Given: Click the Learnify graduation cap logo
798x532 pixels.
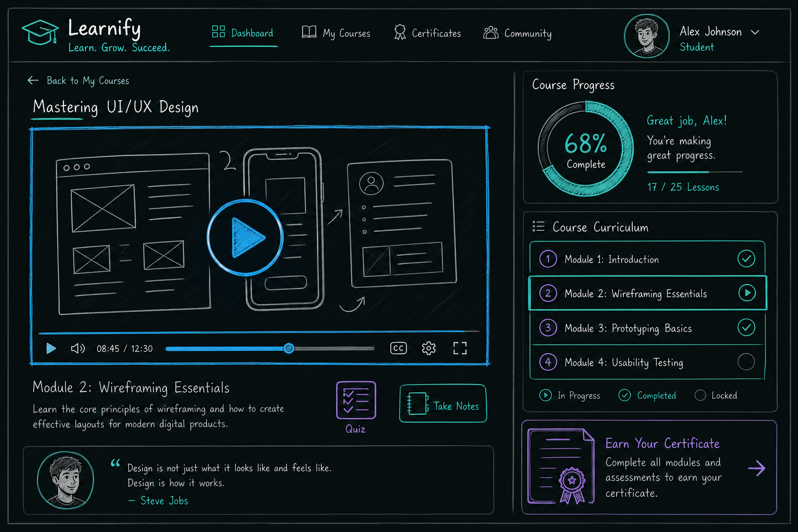Looking at the screenshot, I should [x=40, y=32].
